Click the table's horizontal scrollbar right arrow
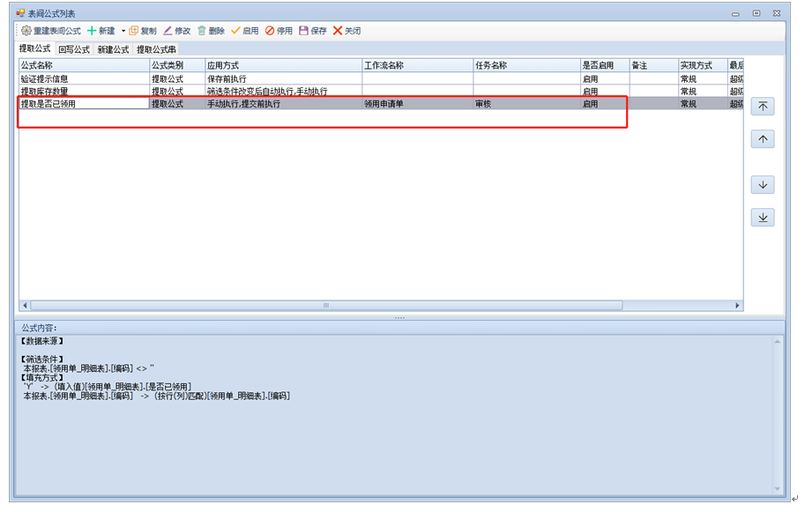 coord(738,306)
